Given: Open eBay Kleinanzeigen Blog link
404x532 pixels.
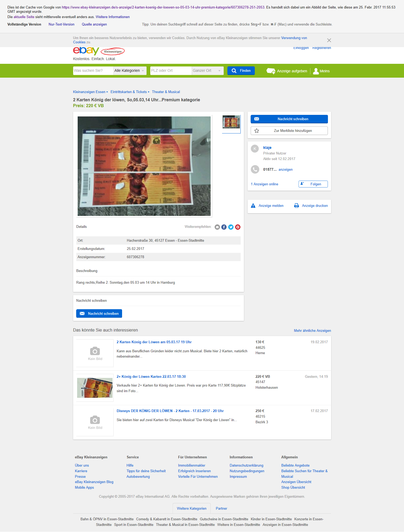Looking at the screenshot, I should click(94, 482).
